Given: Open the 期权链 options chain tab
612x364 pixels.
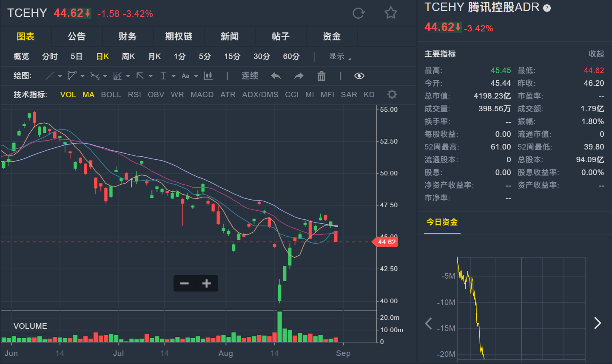Looking at the screenshot, I should coord(179,37).
